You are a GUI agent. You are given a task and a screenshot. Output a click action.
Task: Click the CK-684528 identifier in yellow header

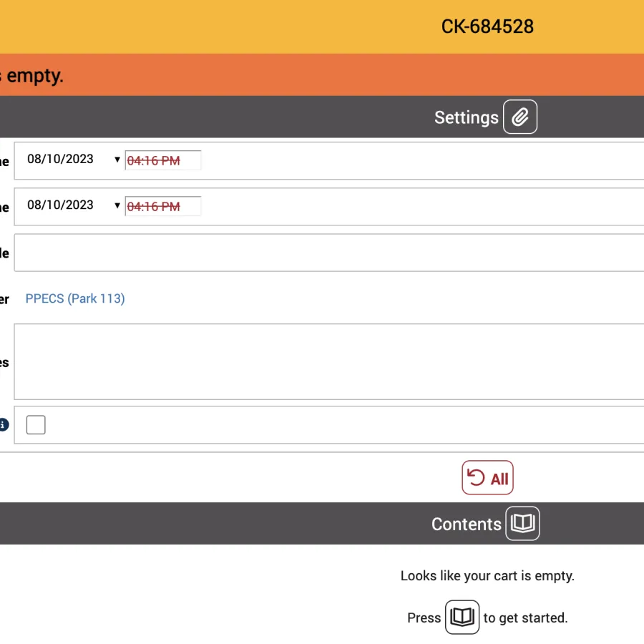pos(487,27)
